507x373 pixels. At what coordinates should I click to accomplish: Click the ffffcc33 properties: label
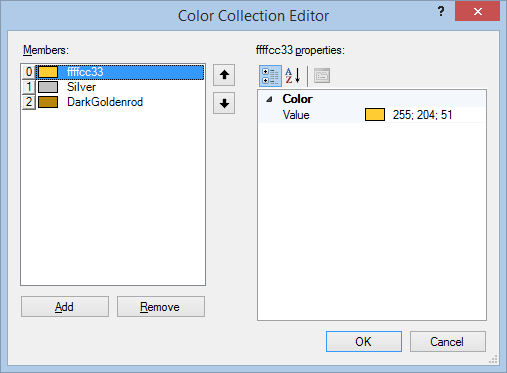coord(300,50)
